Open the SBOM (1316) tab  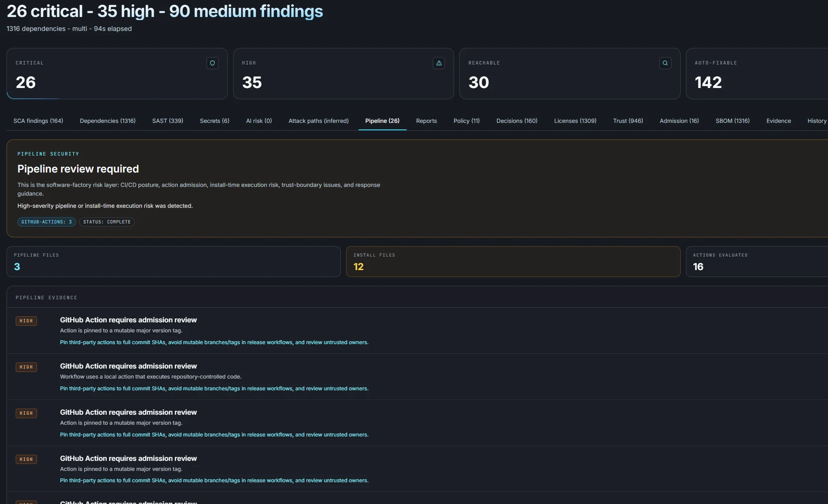pos(733,121)
